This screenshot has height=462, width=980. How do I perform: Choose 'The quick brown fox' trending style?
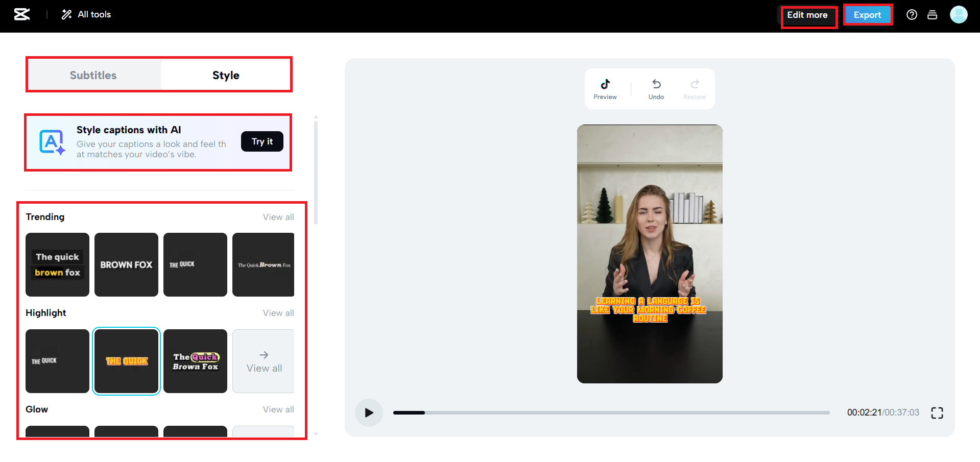[57, 264]
